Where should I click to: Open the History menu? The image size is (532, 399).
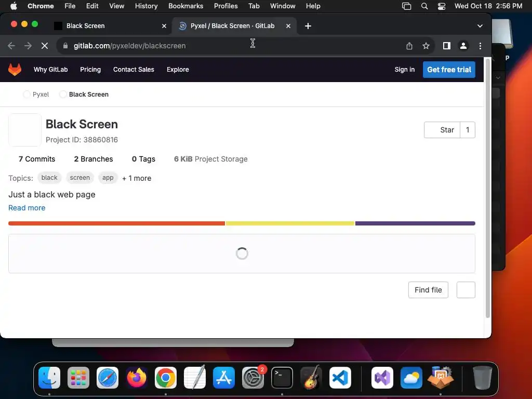146,6
